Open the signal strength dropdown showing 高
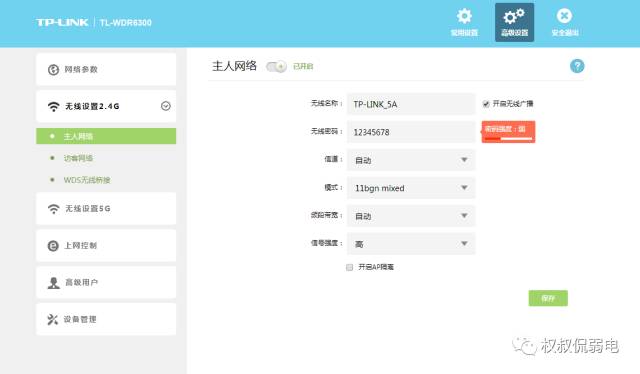This screenshot has height=374, width=640. [x=411, y=244]
